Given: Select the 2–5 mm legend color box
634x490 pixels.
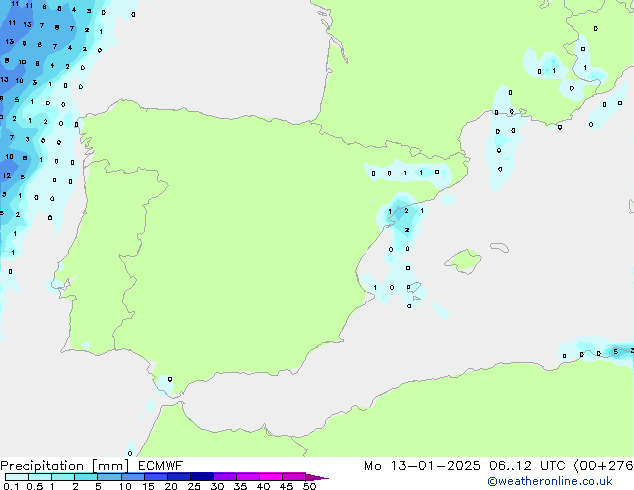Looking at the screenshot, I should 86,477.
